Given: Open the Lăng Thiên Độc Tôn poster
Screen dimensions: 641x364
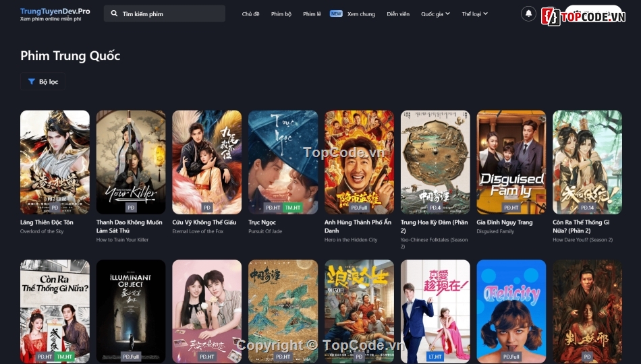Looking at the screenshot, I should pos(55,162).
